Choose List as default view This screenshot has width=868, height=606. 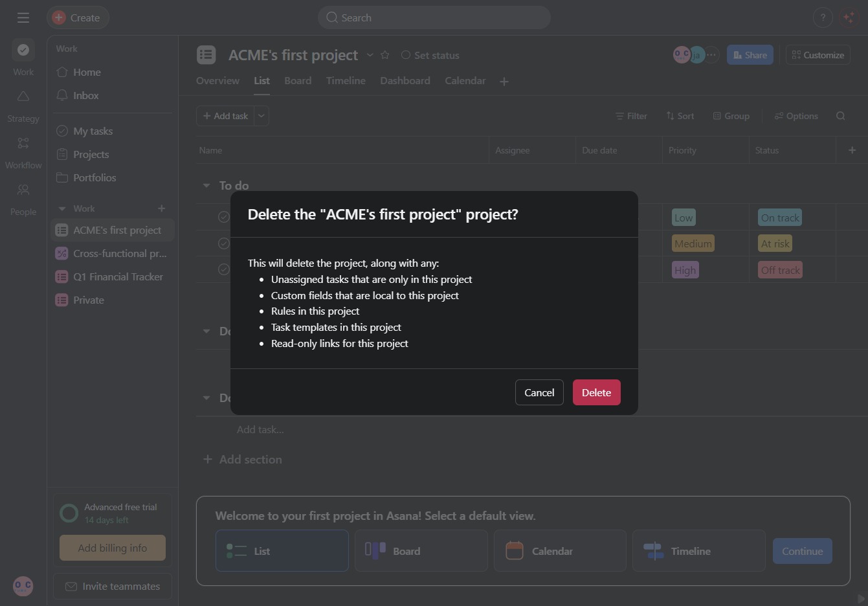tap(282, 551)
